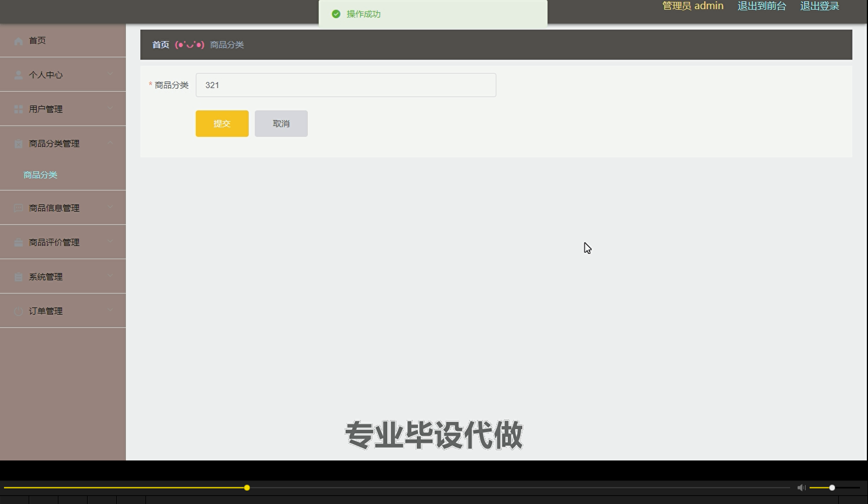Expand the 个人中心 menu chevron

pyautogui.click(x=111, y=74)
